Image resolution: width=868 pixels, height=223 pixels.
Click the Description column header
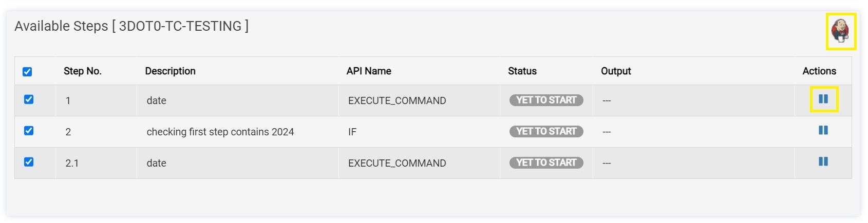click(170, 71)
